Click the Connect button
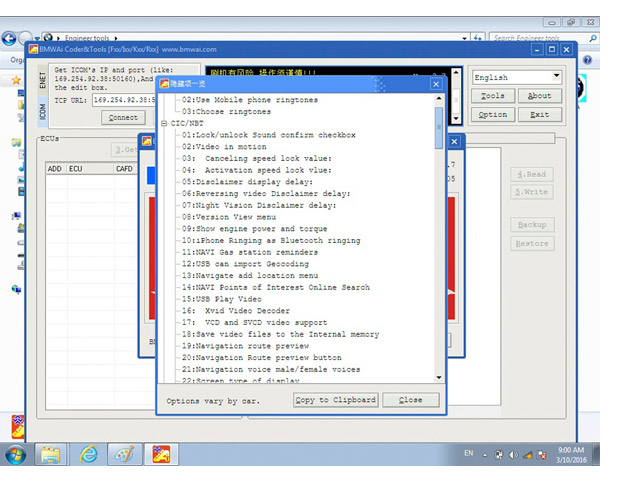This screenshot has height=483, width=626. coord(124,117)
